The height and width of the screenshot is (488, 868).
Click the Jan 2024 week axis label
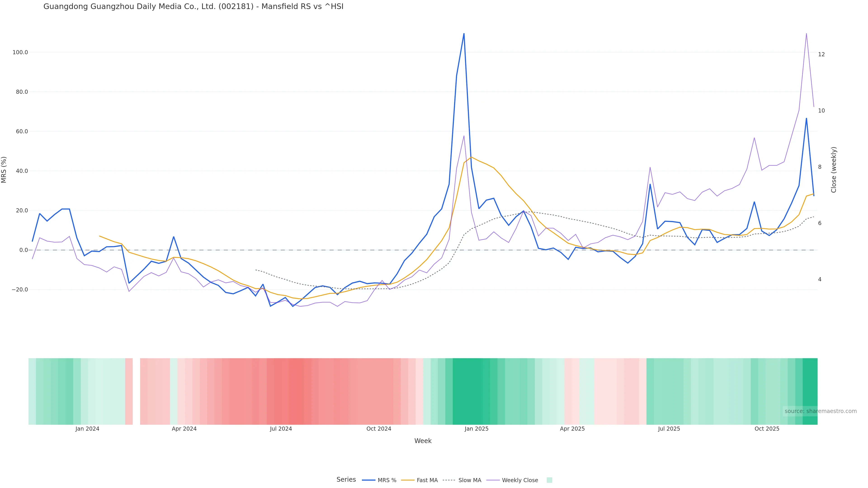(87, 429)
